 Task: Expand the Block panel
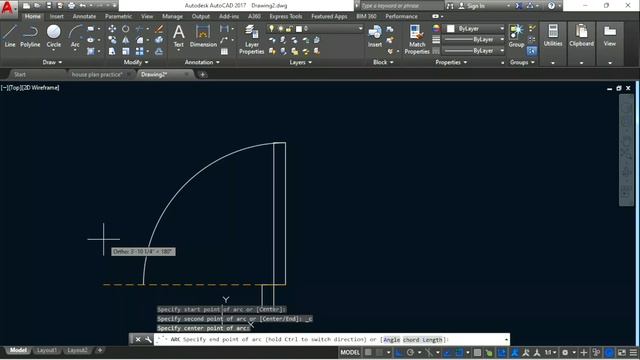pos(383,62)
